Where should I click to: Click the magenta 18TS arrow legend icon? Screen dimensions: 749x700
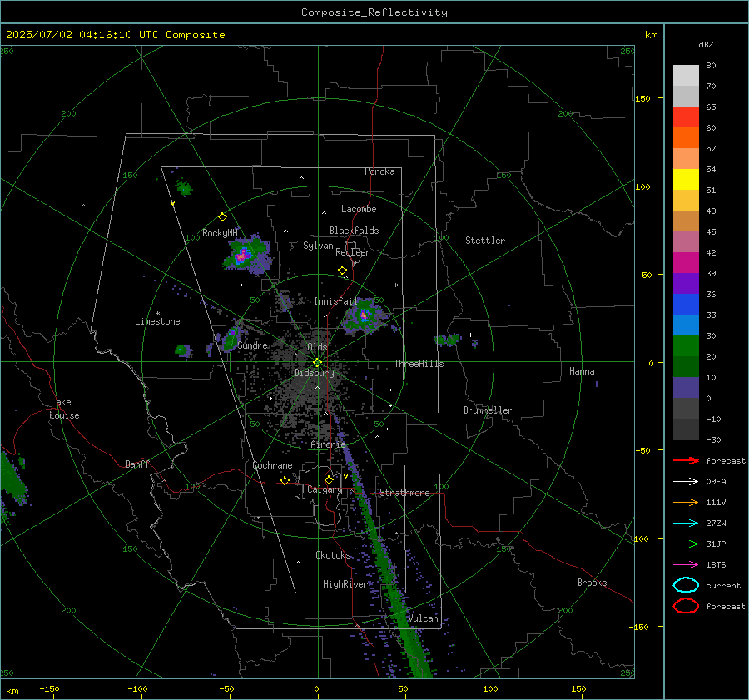[x=686, y=565]
